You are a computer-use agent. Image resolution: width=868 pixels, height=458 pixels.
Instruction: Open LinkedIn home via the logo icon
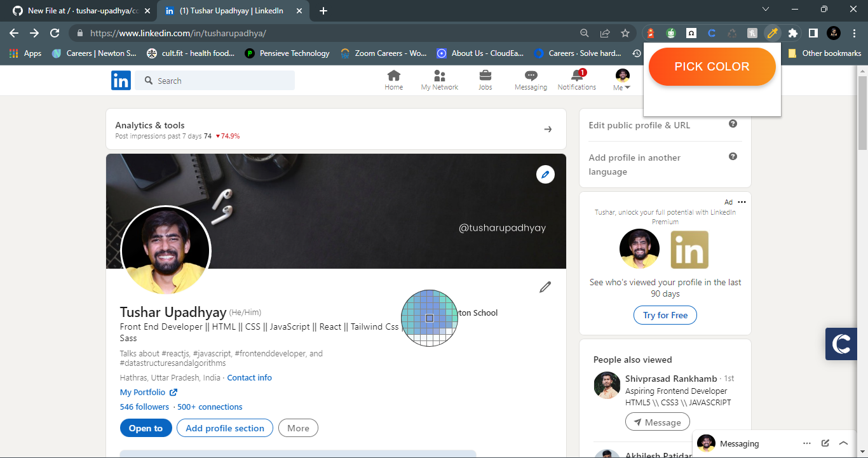point(121,80)
